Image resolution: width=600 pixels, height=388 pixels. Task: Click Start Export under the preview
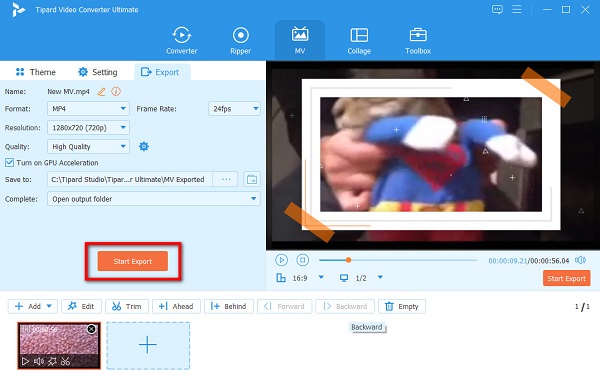pos(566,279)
